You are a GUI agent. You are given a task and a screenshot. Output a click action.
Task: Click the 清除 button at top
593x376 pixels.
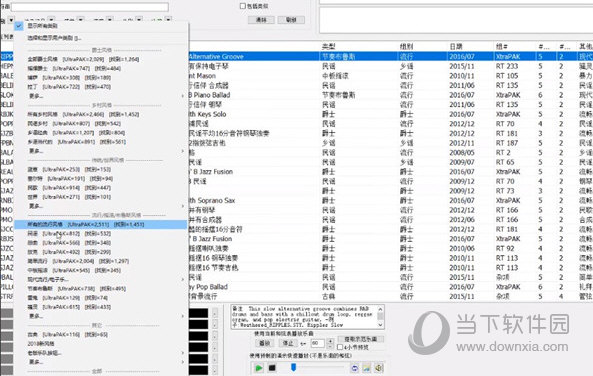261,20
